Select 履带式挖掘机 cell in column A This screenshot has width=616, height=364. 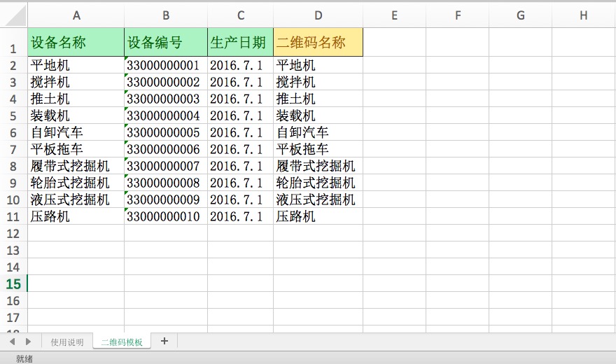[76, 166]
